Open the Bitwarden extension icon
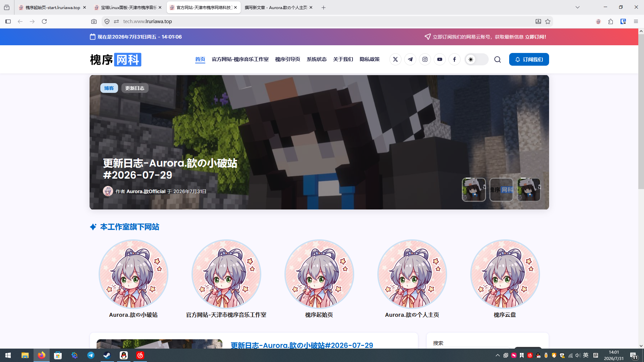This screenshot has height=362, width=644. [623, 21]
